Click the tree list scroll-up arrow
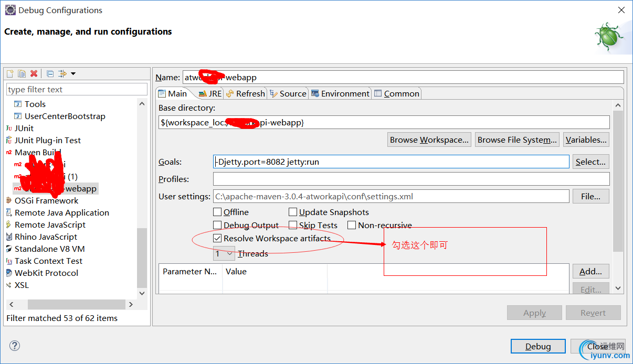 point(142,104)
